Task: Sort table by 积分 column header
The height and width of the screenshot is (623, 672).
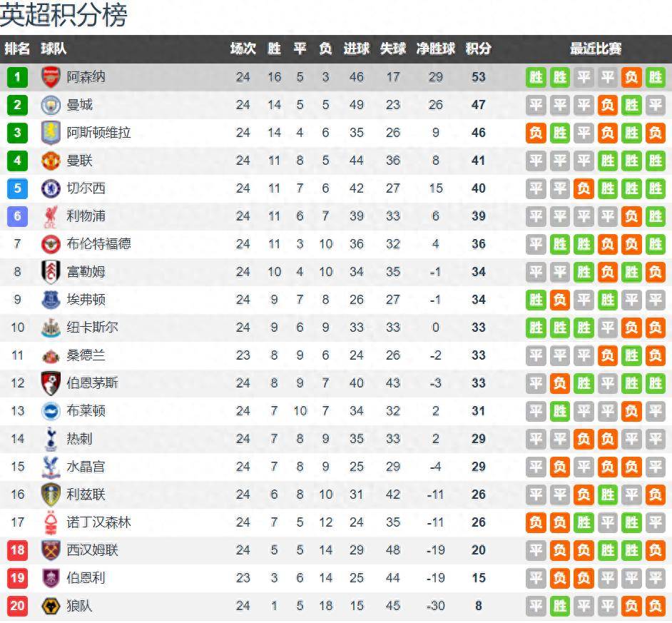Action: (478, 49)
